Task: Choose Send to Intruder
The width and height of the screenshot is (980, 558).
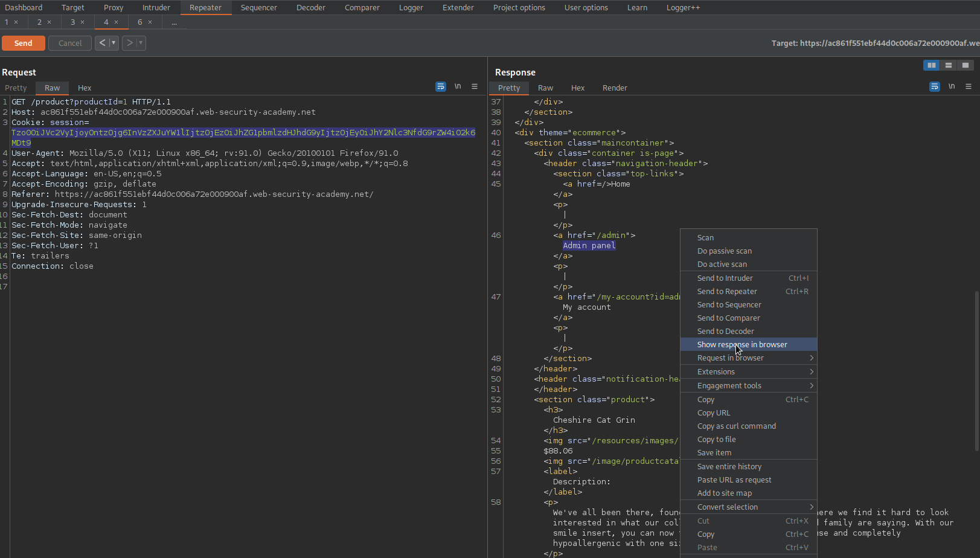Action: (x=749, y=278)
